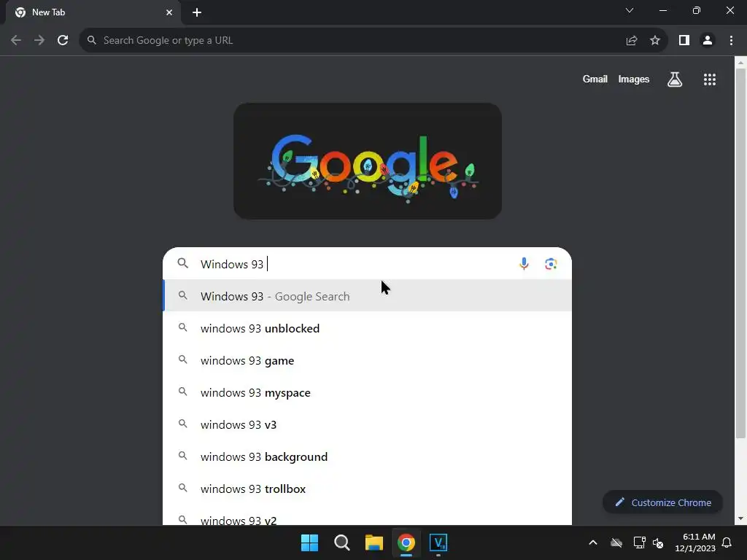747x560 pixels.
Task: Click the magnifier icon in Google search box
Action: point(182,263)
